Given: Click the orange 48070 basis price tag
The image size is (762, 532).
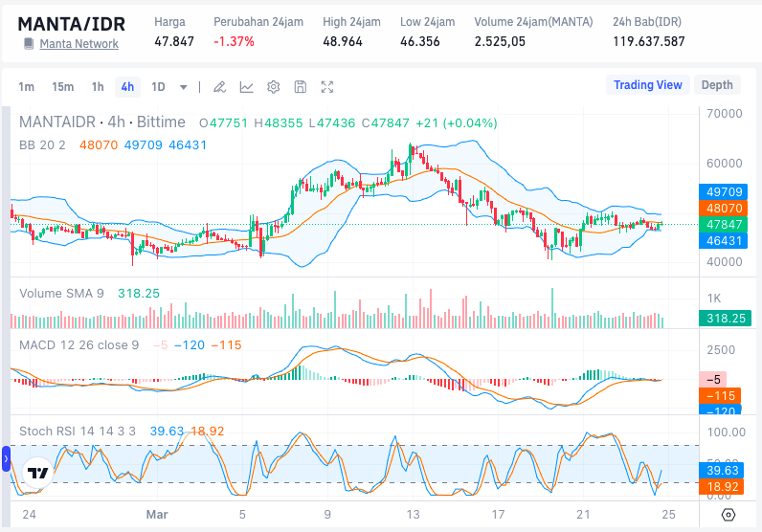Looking at the screenshot, I should 723,208.
